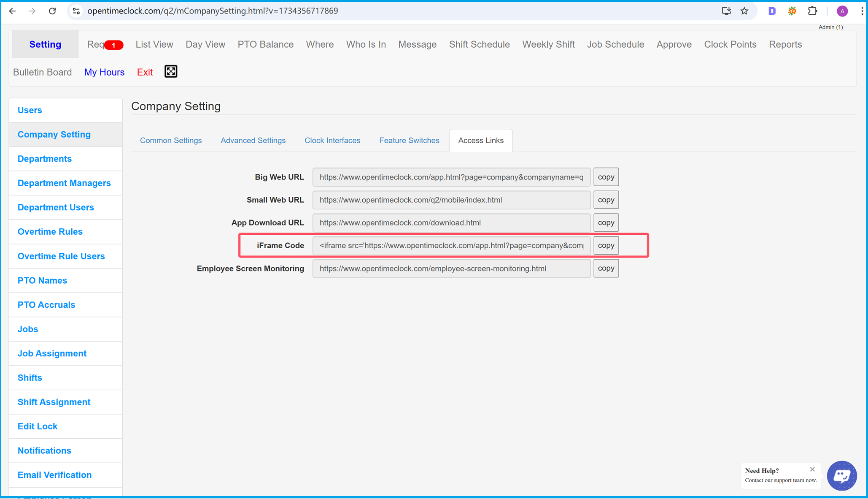Open Bulletin Board
This screenshot has width=868, height=499.
tap(43, 72)
